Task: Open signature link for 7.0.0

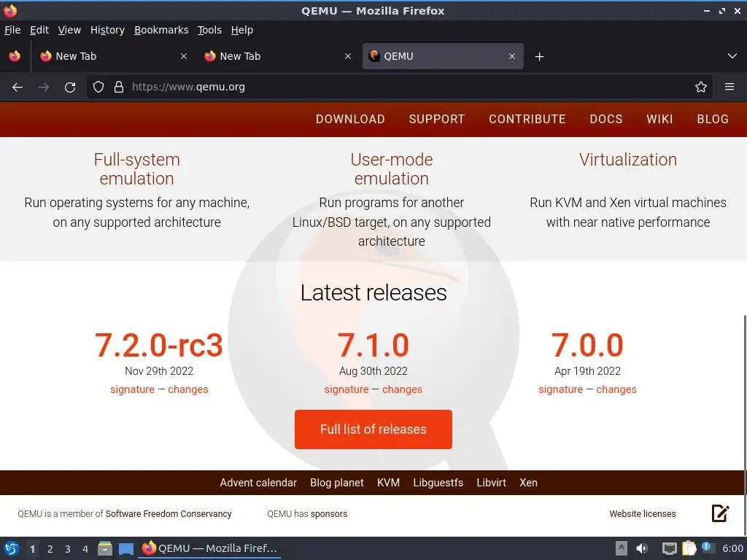Action: [x=561, y=389]
